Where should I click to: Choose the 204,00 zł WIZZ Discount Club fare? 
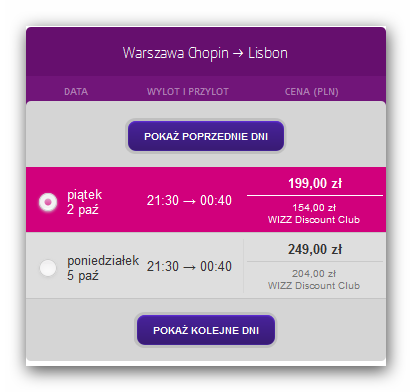pos(314,280)
